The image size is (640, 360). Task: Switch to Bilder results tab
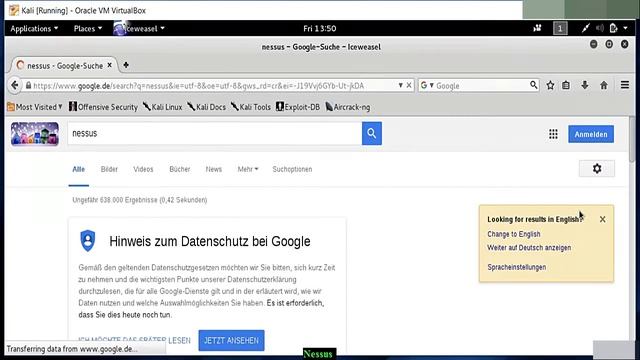[109, 169]
